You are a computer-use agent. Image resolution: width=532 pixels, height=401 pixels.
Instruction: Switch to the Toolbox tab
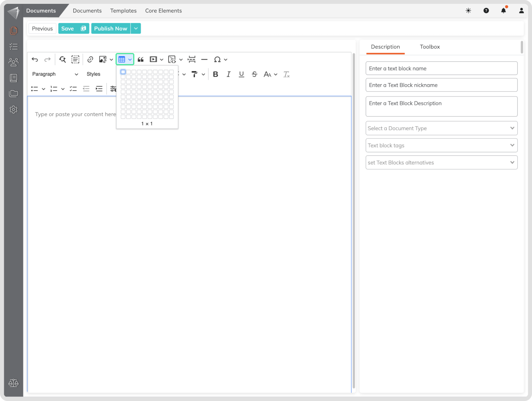tap(430, 47)
